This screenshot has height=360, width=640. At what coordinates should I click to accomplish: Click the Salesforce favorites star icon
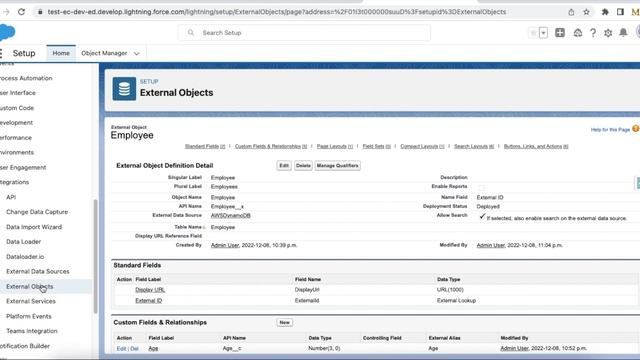point(533,33)
